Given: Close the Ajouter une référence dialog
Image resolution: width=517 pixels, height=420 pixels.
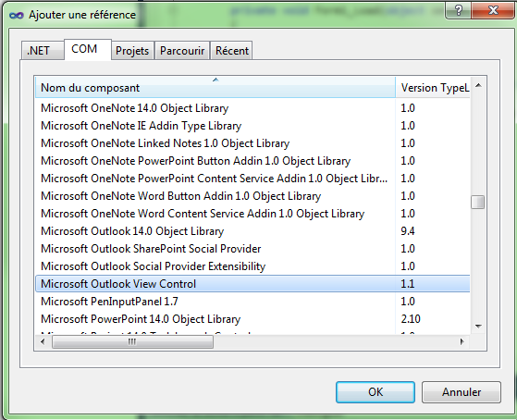Looking at the screenshot, I should pos(493,10).
